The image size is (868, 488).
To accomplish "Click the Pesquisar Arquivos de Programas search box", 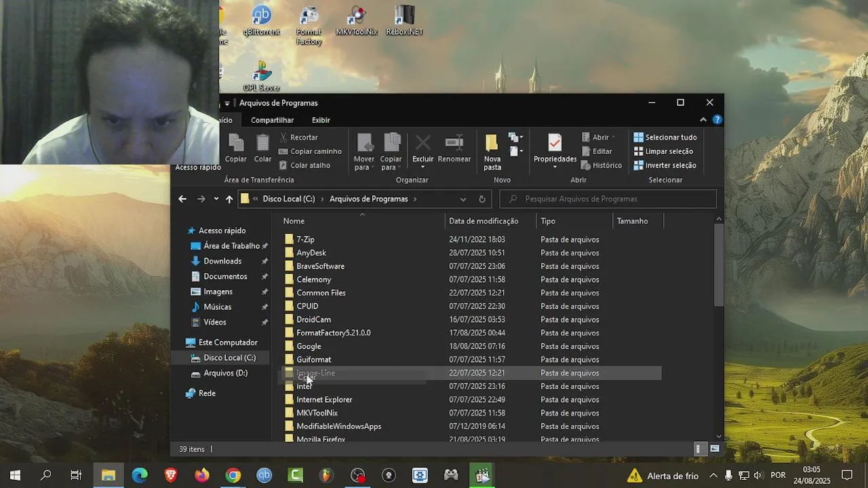I will (x=608, y=199).
